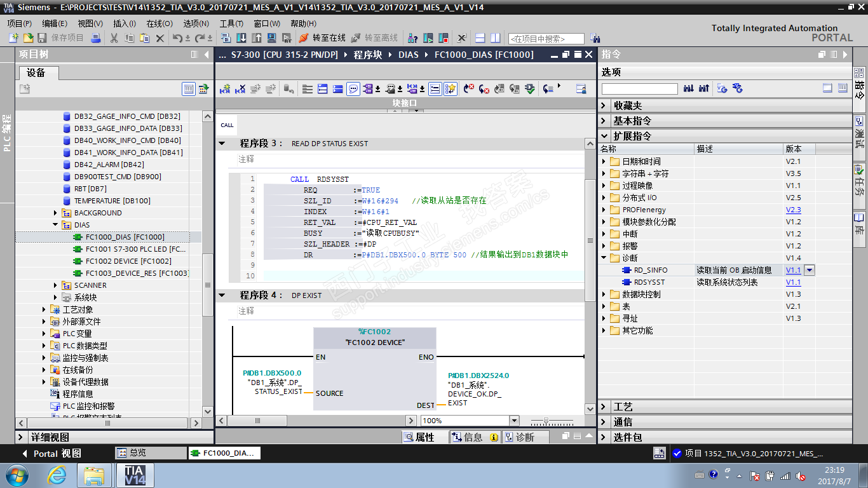Click the TIA V14 taskbar icon
The width and height of the screenshot is (868, 488).
tap(135, 475)
